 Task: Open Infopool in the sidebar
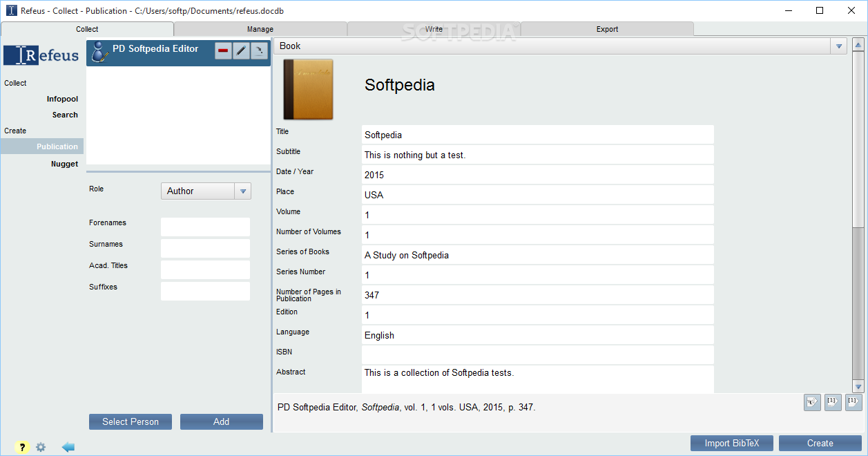(62, 99)
